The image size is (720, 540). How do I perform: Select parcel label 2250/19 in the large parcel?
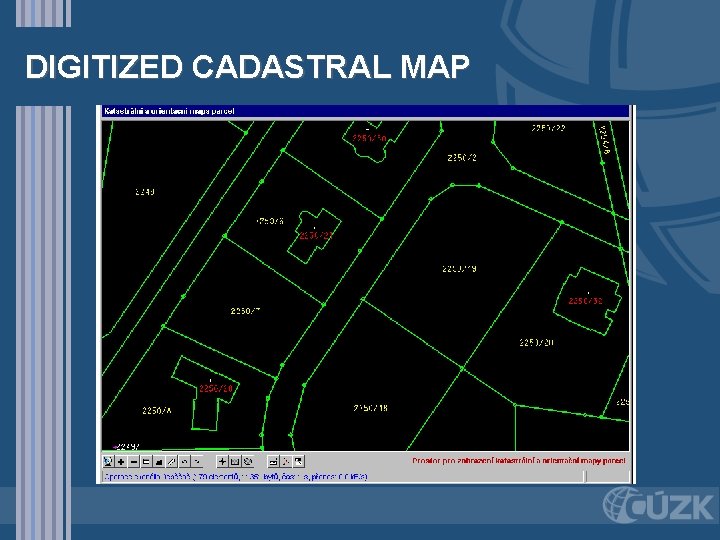click(459, 269)
